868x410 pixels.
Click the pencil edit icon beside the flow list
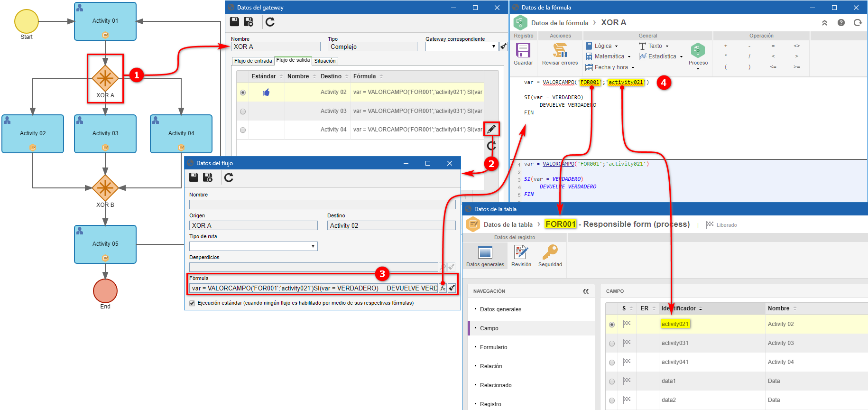[x=491, y=129]
